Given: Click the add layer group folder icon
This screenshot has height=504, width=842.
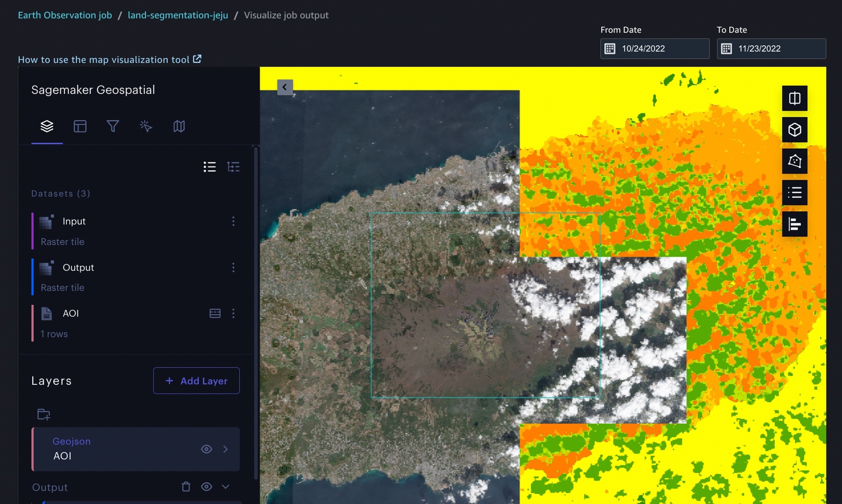Looking at the screenshot, I should 44,414.
